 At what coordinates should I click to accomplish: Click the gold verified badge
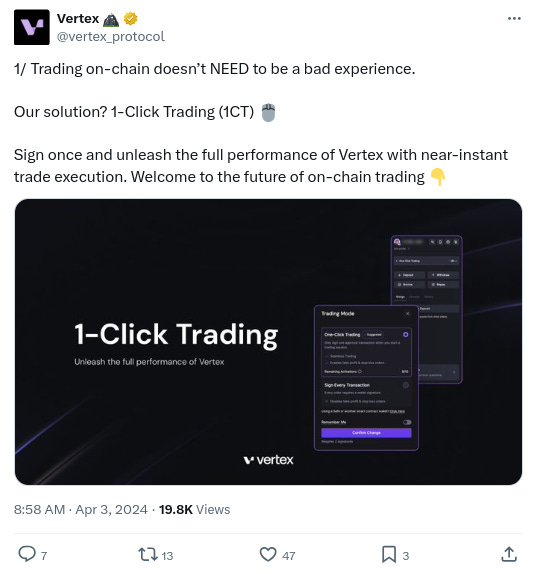[x=130, y=18]
